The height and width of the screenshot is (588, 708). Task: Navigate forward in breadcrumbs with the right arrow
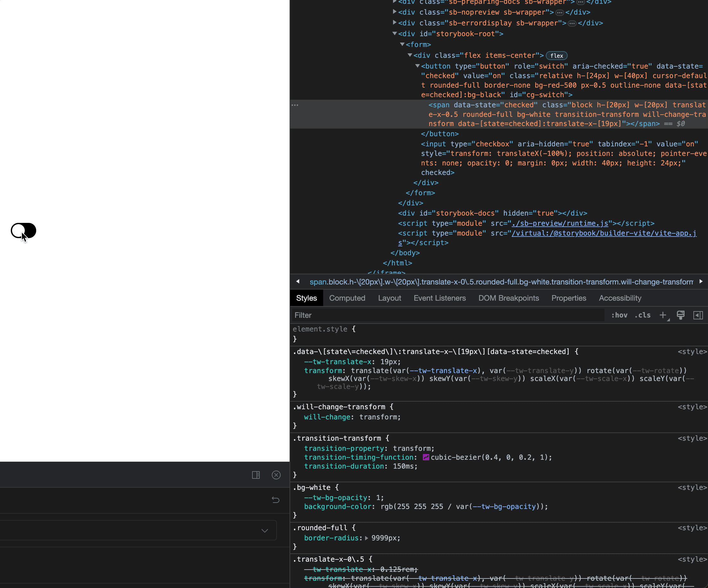[x=701, y=282]
